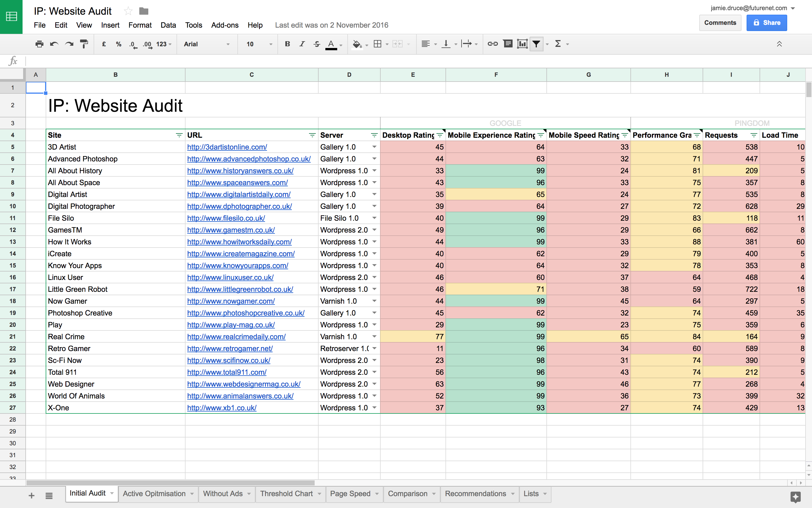The image size is (812, 508).
Task: Decrease decimal places icon
Action: tap(133, 44)
